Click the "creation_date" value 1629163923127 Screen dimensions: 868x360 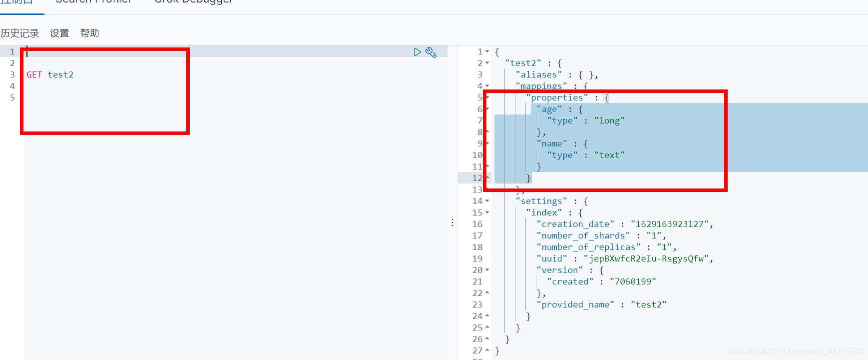[669, 224]
